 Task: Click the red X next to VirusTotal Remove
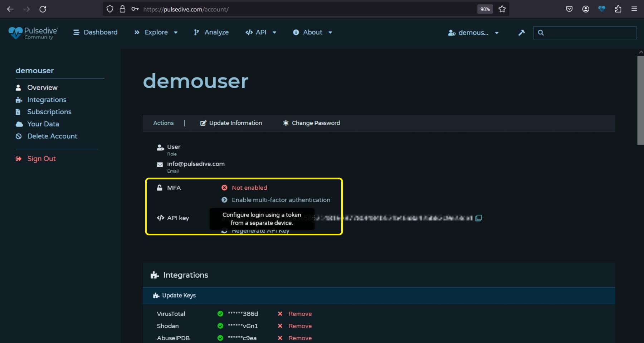pyautogui.click(x=280, y=314)
